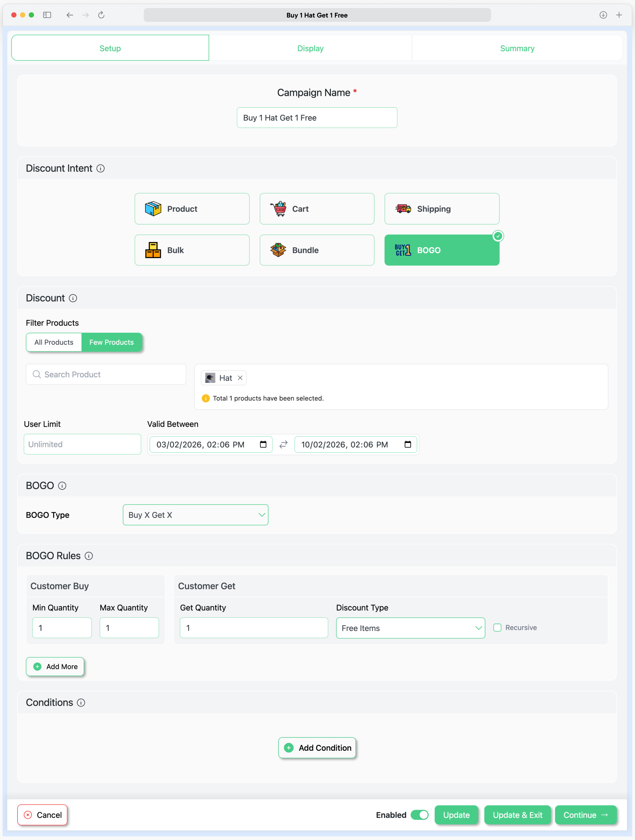Open the BOGO Type dropdown
Screen dimensions: 635x840
tap(195, 515)
